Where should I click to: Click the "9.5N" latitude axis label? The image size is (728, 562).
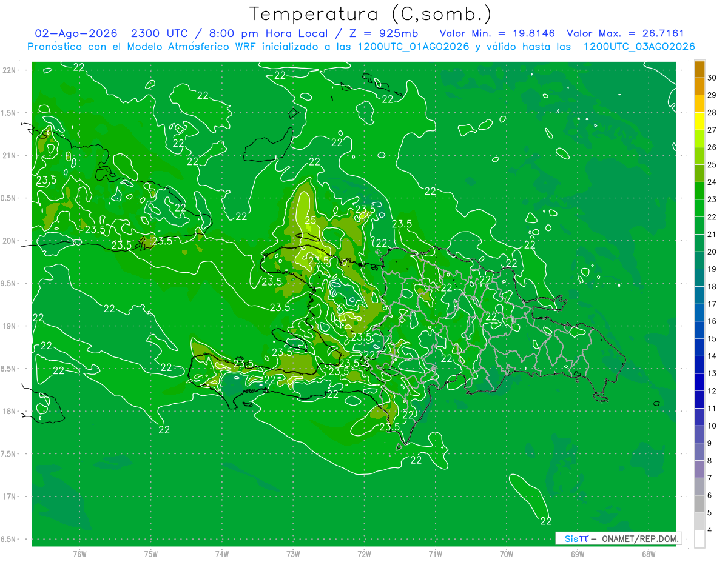click(9, 283)
